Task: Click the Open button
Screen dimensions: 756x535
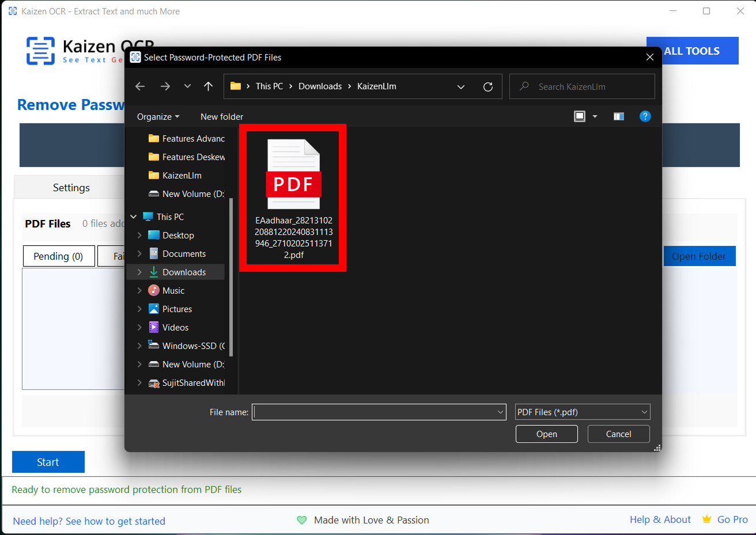Action: [x=546, y=434]
